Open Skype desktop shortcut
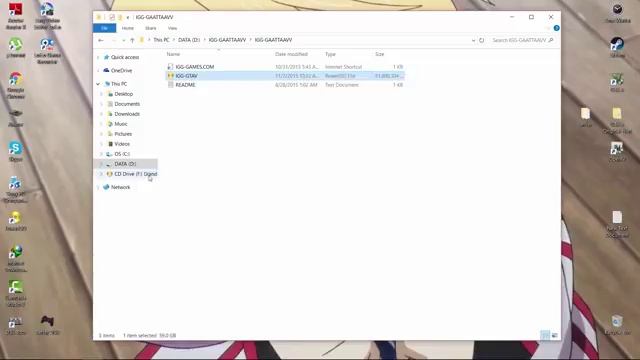Viewport: 640px width, 360px height. point(16,151)
